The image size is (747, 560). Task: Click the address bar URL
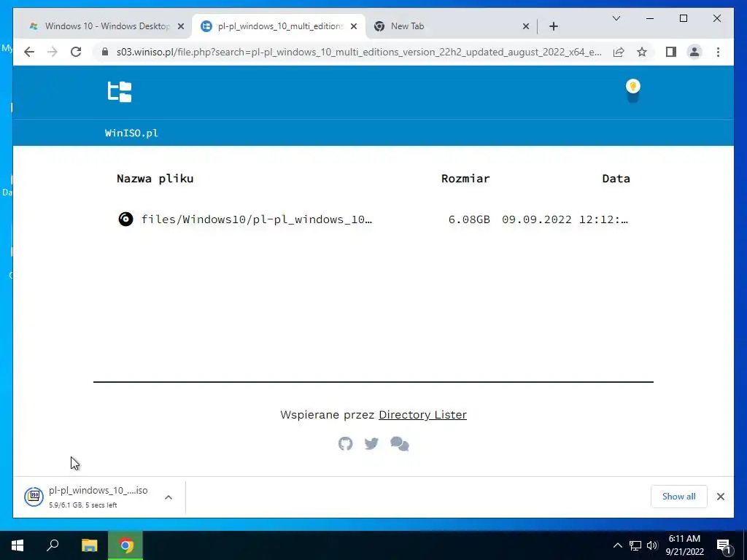tap(359, 52)
